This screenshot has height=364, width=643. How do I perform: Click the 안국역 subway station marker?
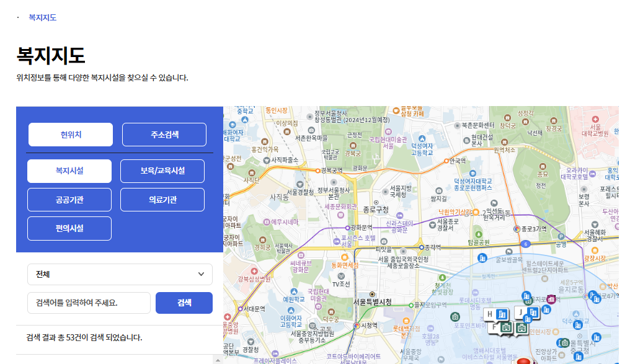tap(446, 161)
